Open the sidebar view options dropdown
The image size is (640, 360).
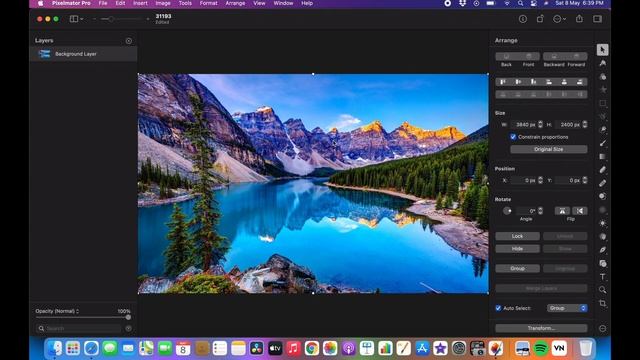coord(76,19)
